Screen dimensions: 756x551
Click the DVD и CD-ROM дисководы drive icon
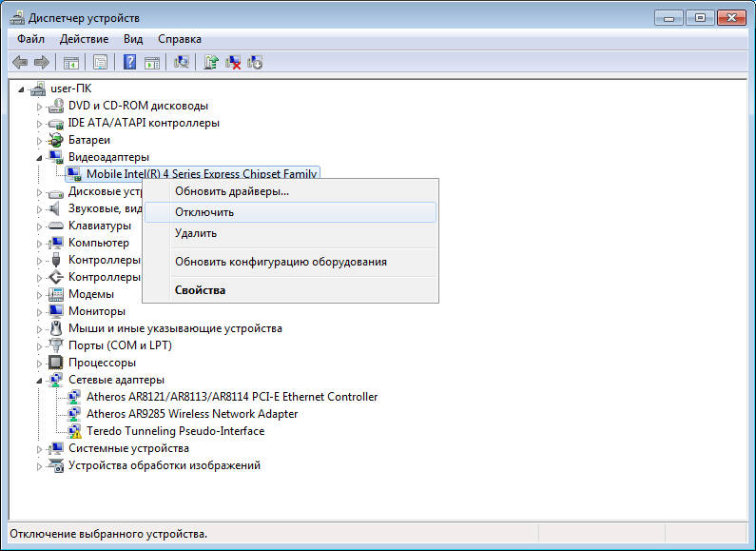tap(56, 106)
